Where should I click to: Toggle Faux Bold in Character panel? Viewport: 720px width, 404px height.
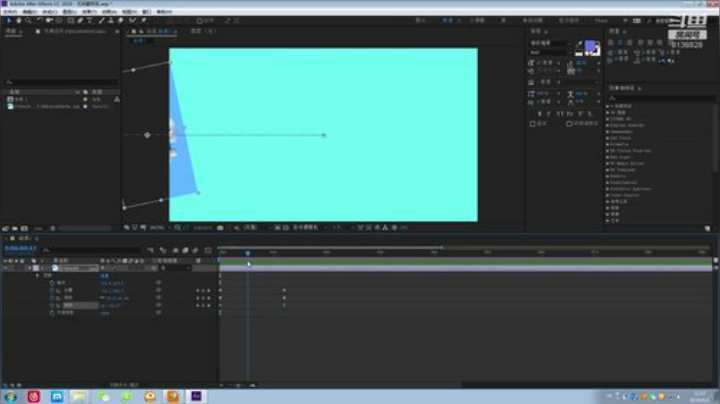click(x=540, y=113)
